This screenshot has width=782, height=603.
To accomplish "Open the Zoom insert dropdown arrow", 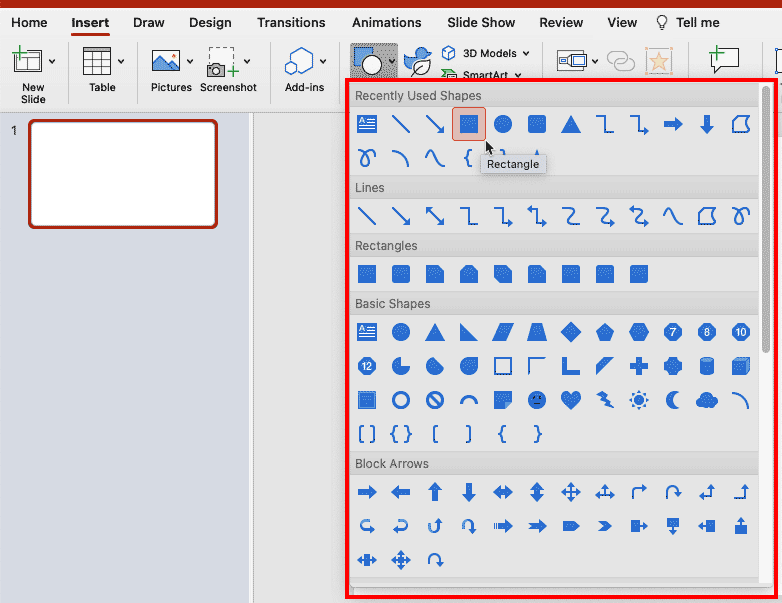I will tap(595, 61).
